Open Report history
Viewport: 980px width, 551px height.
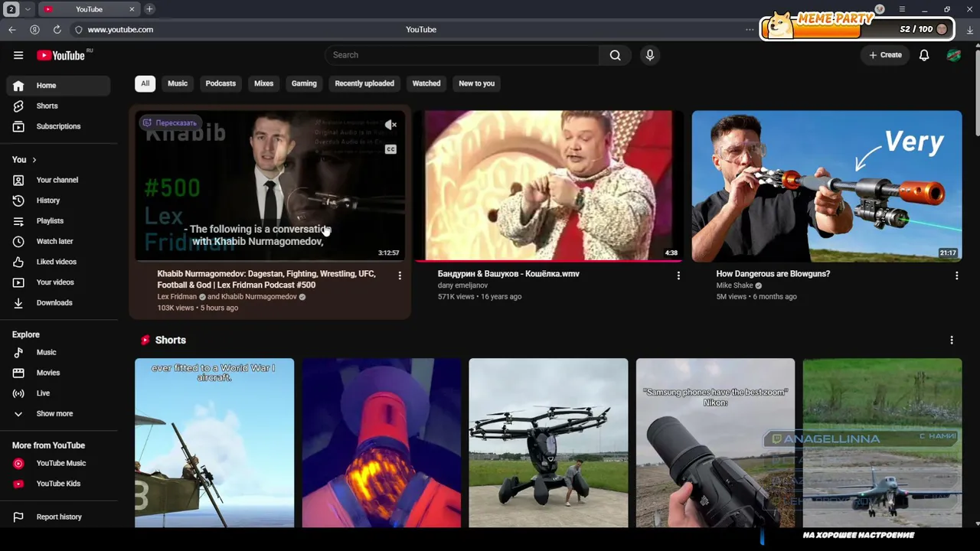pos(58,517)
